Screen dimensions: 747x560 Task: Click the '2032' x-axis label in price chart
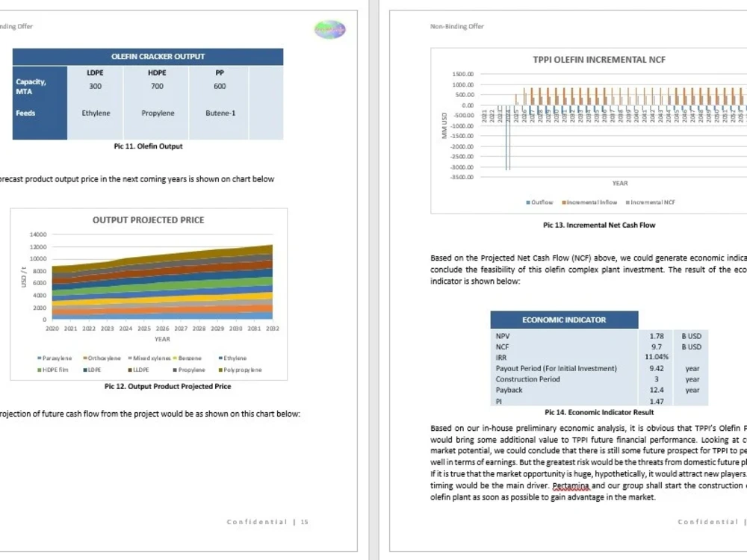pyautogui.click(x=273, y=329)
